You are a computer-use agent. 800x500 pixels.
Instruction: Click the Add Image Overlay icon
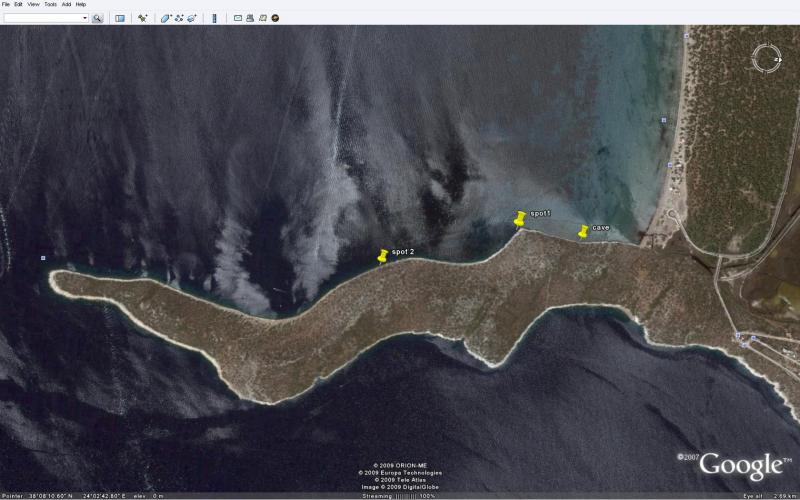coord(191,18)
